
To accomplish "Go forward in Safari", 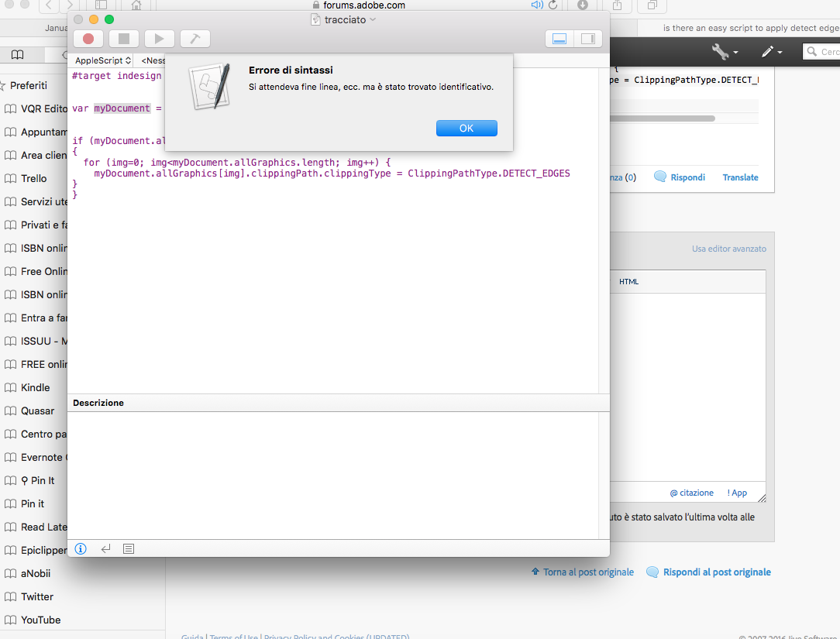I will [69, 5].
